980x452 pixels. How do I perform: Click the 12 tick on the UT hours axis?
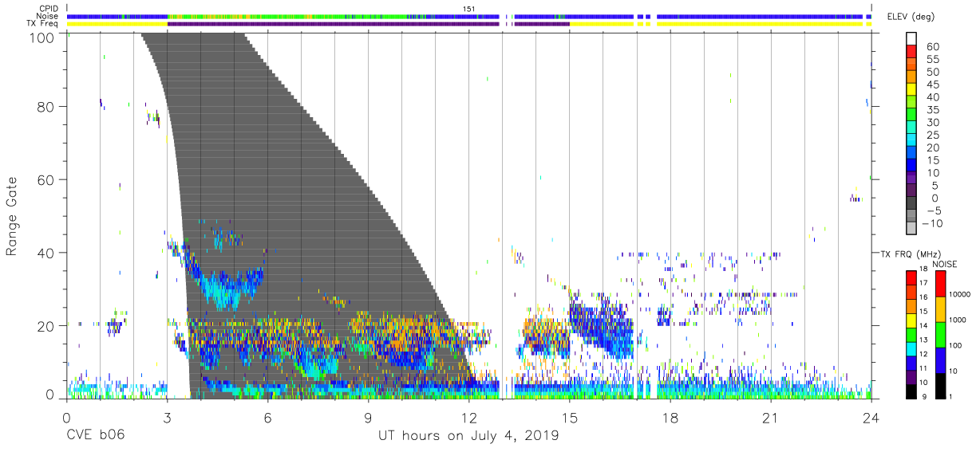coord(468,418)
